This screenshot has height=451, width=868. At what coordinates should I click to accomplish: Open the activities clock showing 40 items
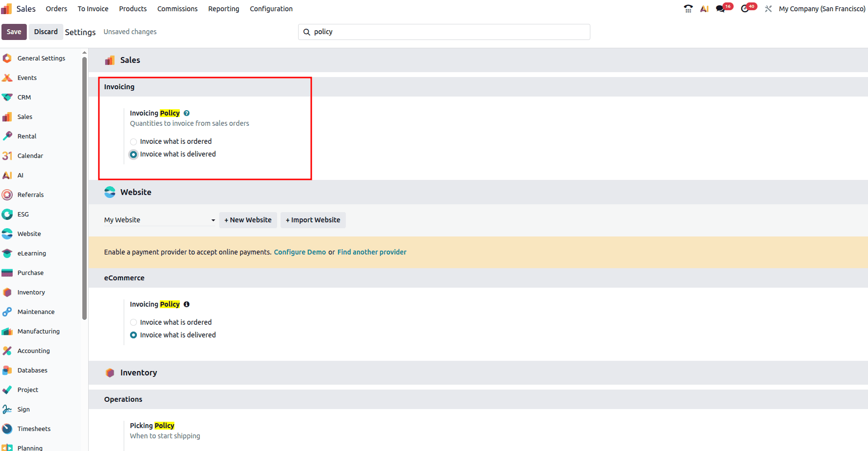745,8
